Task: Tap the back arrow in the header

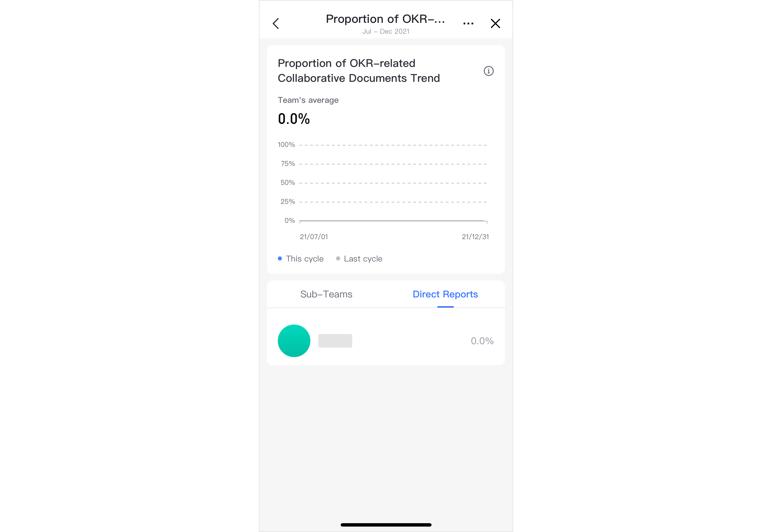Action: (276, 23)
